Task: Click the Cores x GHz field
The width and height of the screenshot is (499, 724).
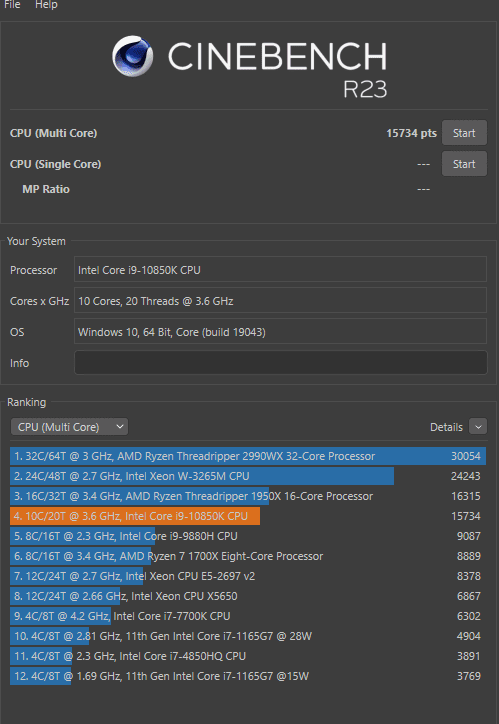Action: tap(280, 301)
